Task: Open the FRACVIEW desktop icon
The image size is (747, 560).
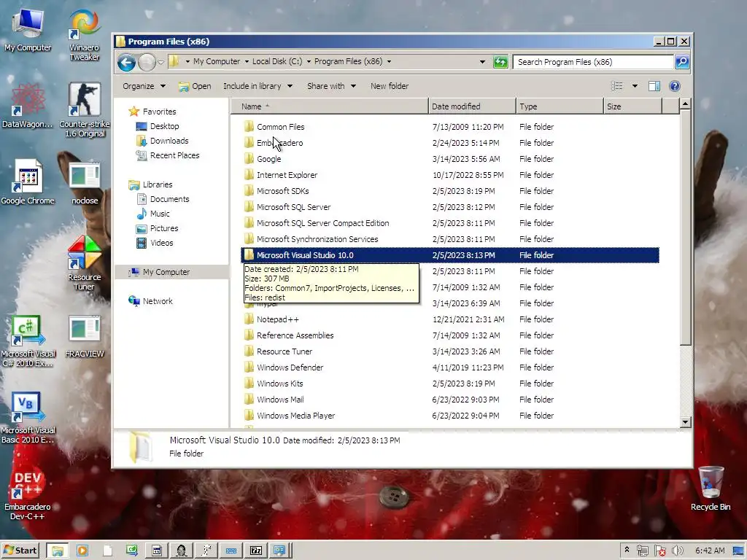Action: point(85,336)
